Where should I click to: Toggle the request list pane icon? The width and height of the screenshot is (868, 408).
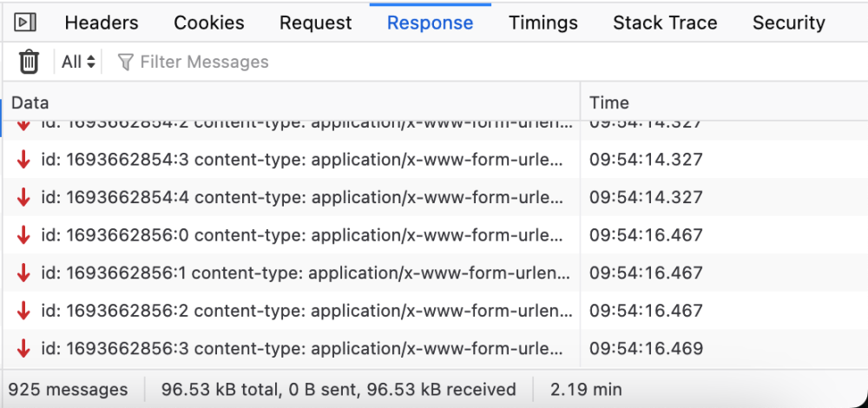[25, 23]
